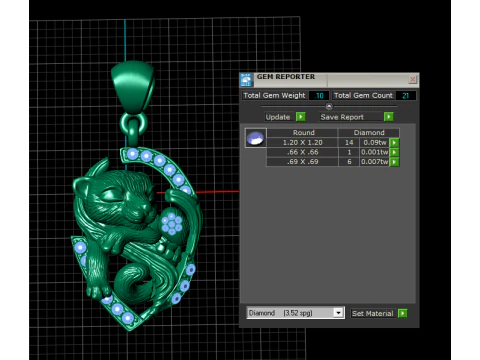This screenshot has height=360, width=480.
Task: Click the round gem thumbnail image
Action: tap(256, 138)
